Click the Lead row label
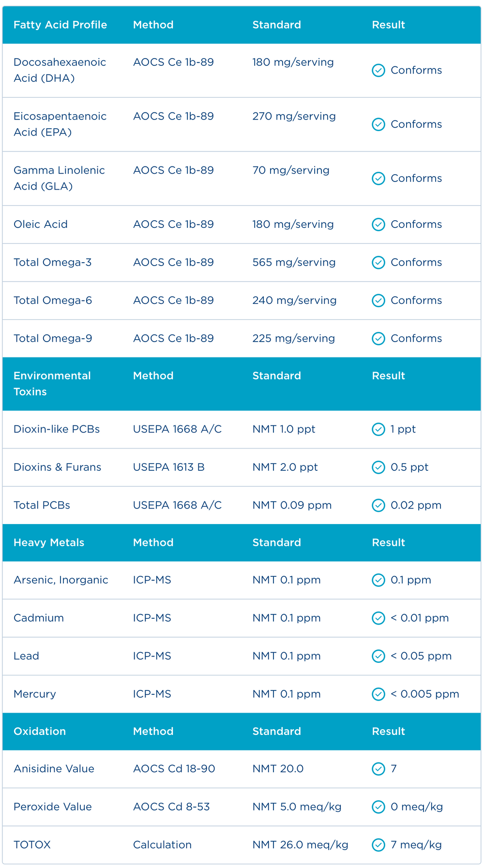The height and width of the screenshot is (868, 484). (x=26, y=656)
